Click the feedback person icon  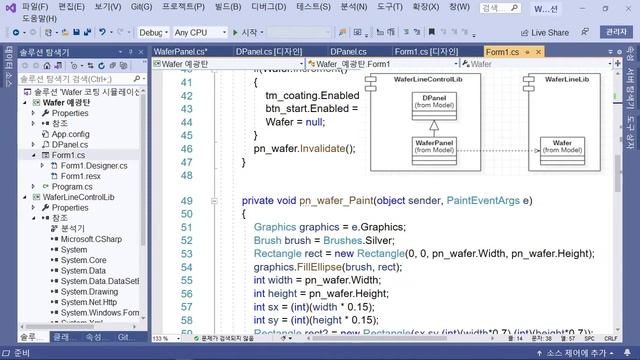[x=585, y=32]
